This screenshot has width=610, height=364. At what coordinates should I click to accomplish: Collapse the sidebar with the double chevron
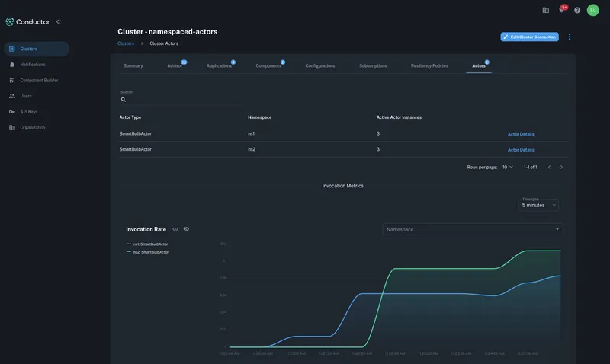(59, 22)
